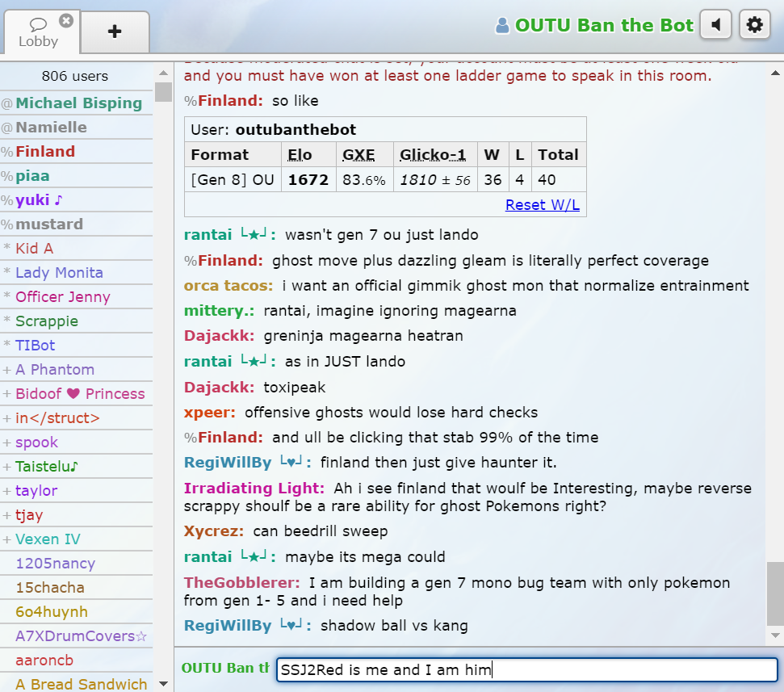Select user Namielle in the user list
784x692 pixels.
tap(76, 127)
